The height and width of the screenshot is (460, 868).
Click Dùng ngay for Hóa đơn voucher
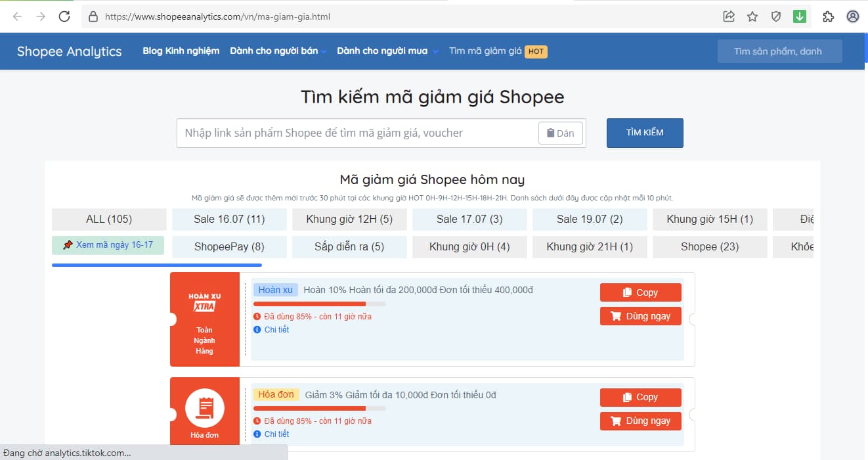(x=640, y=421)
